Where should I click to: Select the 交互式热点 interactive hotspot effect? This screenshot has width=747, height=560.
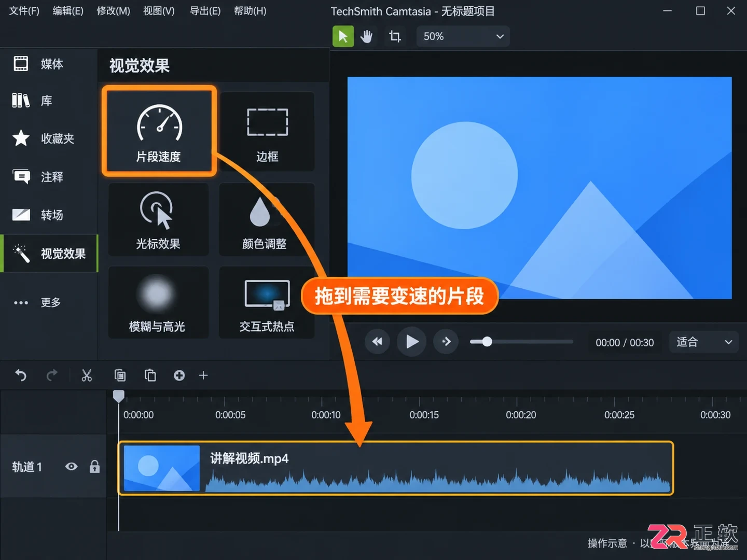(x=267, y=303)
